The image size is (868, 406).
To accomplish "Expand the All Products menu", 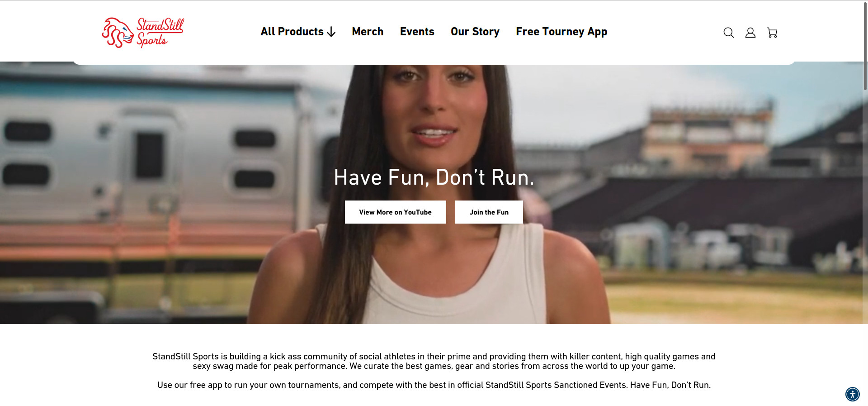I will [298, 32].
